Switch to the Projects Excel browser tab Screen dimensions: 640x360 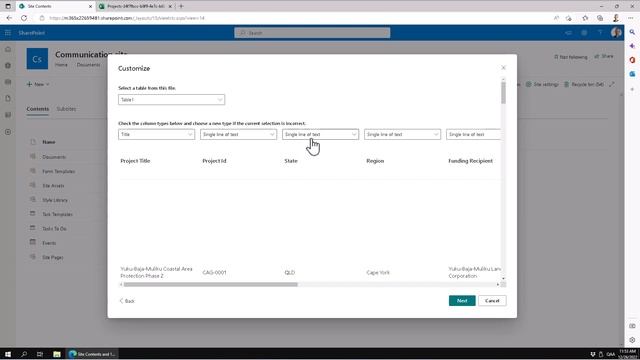coord(136,6)
